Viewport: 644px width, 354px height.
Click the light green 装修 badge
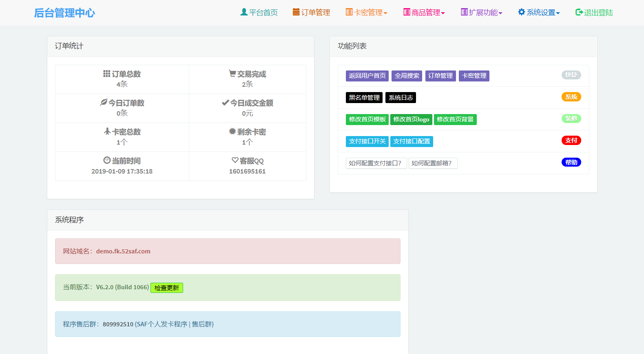(x=571, y=119)
